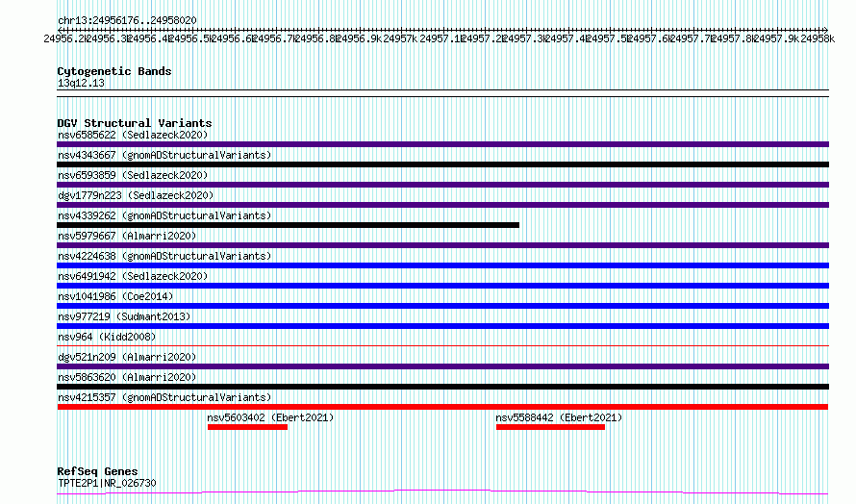Image resolution: width=856 pixels, height=504 pixels.
Task: Open dgv1779n223 (Sedlazeck2020) label
Action: tap(136, 195)
